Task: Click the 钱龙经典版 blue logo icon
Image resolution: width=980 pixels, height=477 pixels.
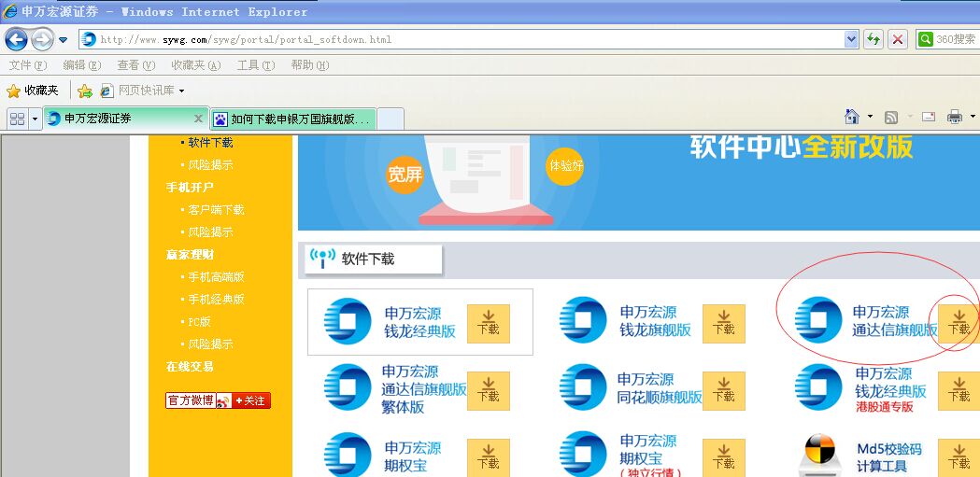Action: pos(348,321)
